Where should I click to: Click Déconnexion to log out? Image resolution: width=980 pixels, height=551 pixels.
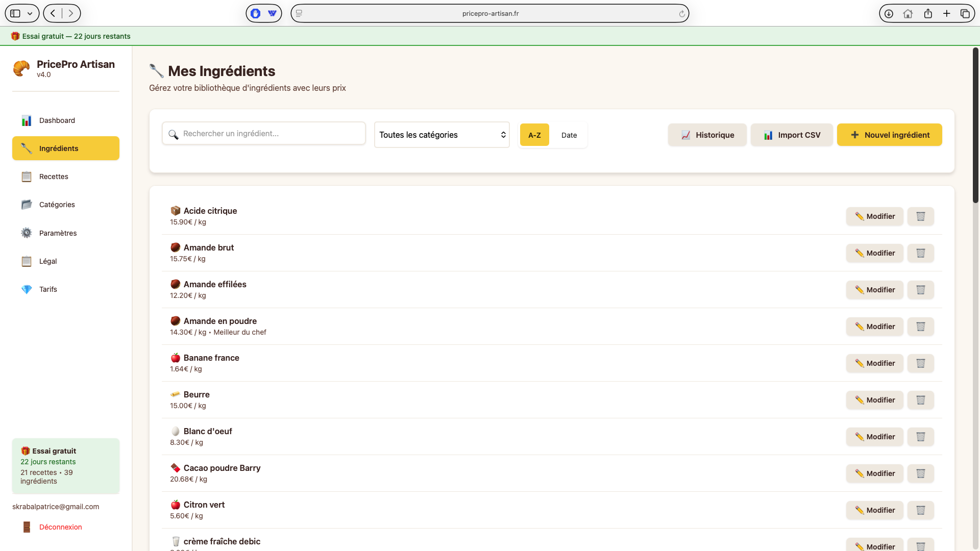click(x=60, y=527)
